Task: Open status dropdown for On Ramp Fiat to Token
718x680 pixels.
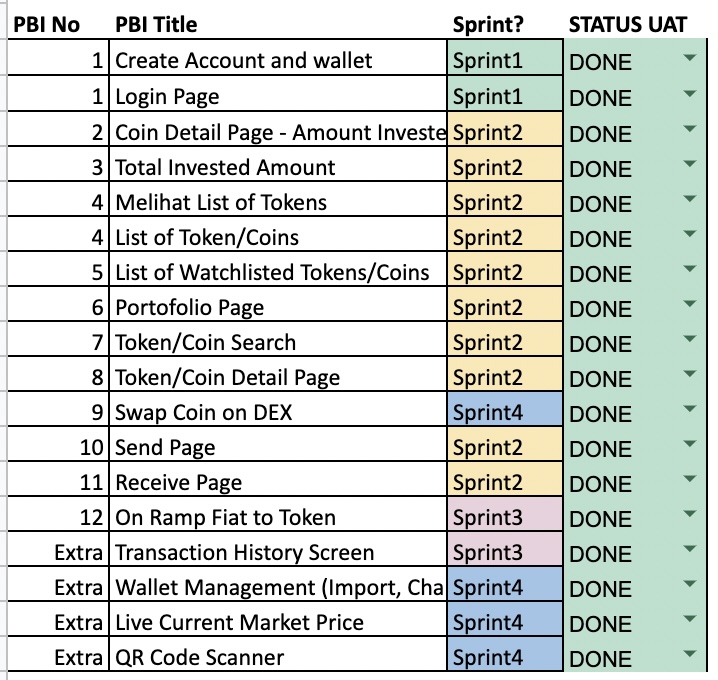Action: (690, 515)
